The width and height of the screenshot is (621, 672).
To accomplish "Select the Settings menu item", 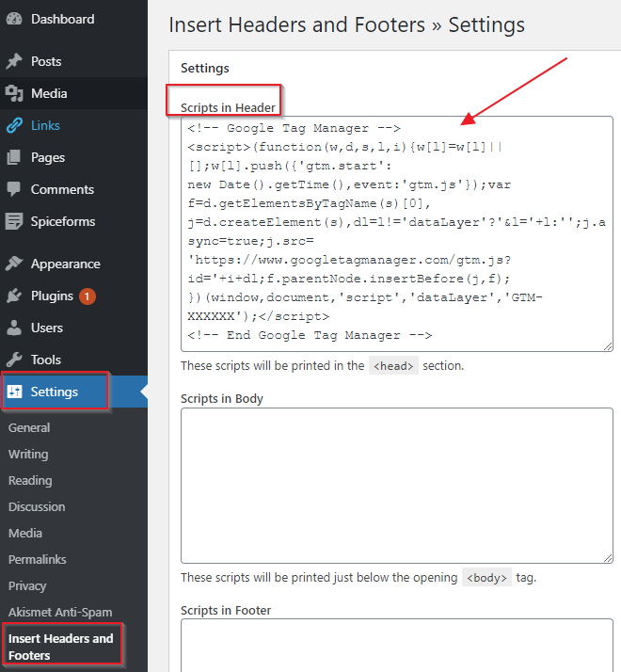I will (73, 392).
